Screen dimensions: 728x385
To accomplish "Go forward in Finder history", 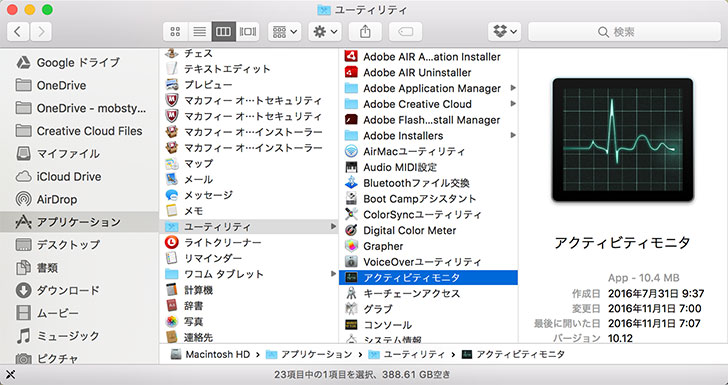I will tap(41, 32).
